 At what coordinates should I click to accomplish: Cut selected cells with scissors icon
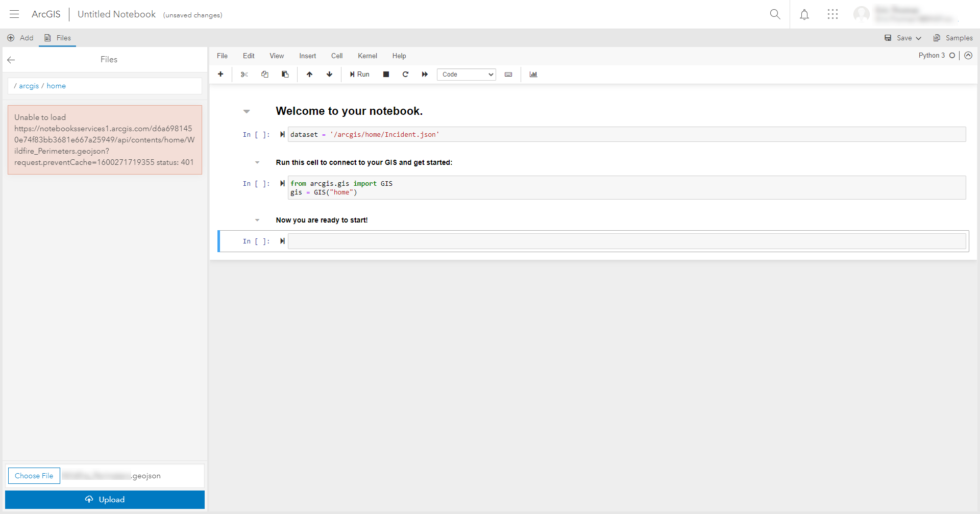[x=244, y=75]
